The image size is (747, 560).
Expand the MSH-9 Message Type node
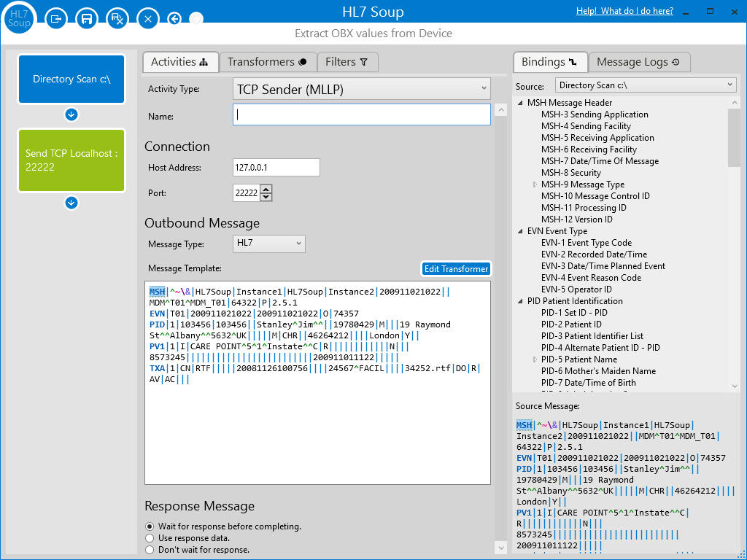(535, 185)
